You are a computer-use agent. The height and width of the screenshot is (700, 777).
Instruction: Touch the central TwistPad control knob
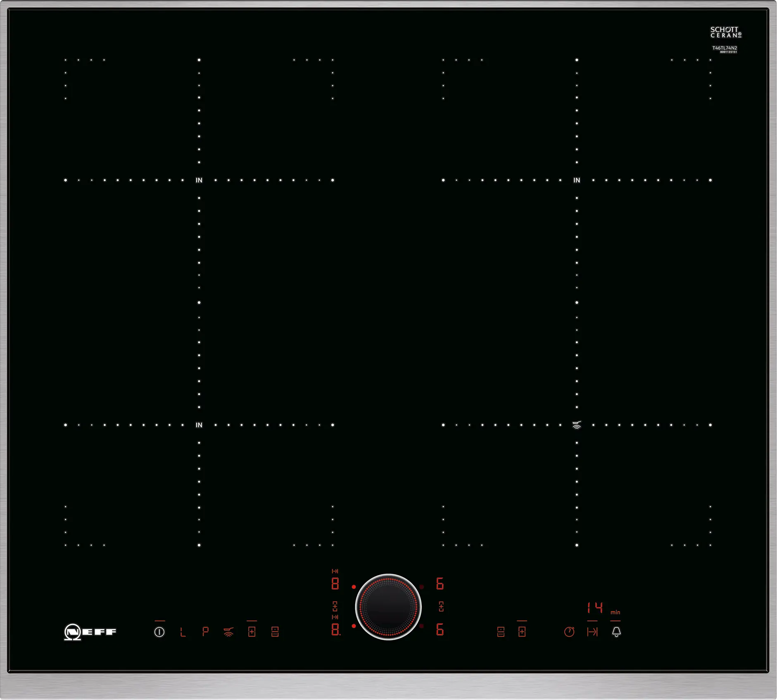388,607
